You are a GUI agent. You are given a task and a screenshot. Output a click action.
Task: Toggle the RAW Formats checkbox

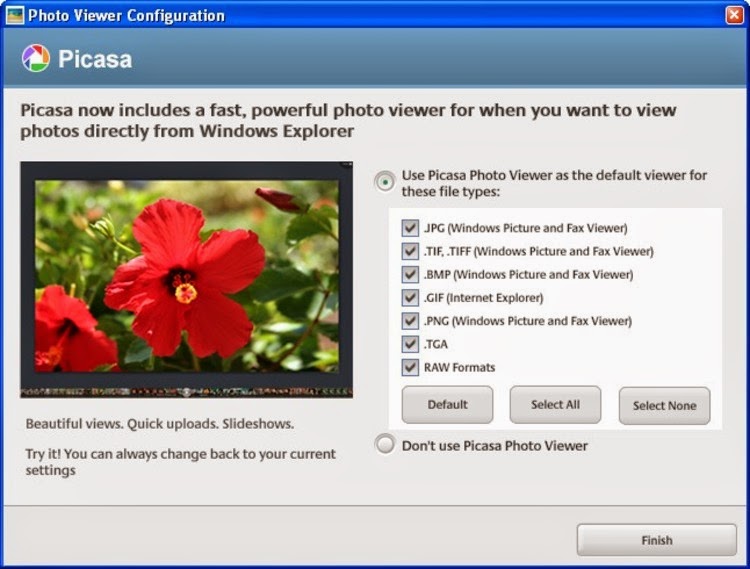click(410, 367)
